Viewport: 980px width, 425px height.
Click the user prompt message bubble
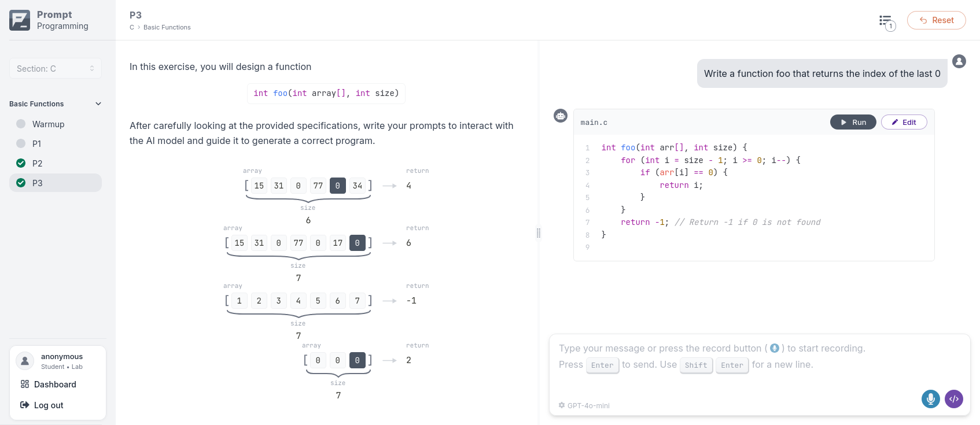tap(822, 73)
